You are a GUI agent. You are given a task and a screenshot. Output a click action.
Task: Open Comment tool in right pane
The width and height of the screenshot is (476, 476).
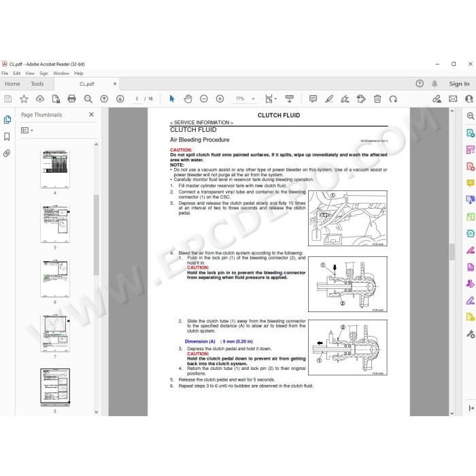point(471,183)
